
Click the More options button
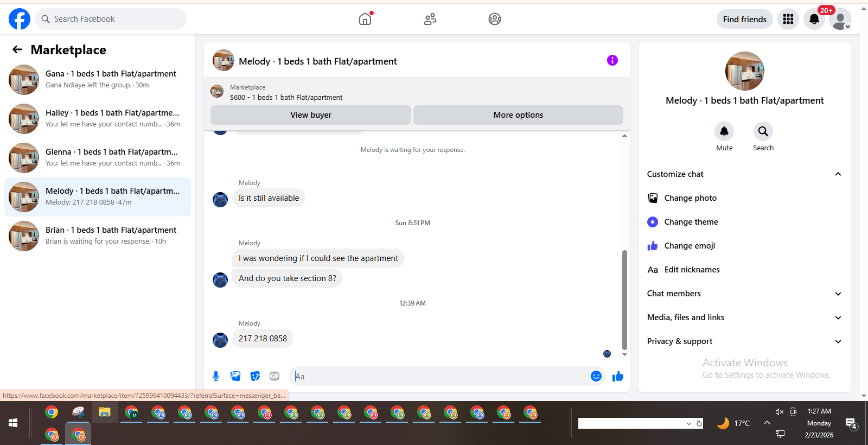pos(518,115)
